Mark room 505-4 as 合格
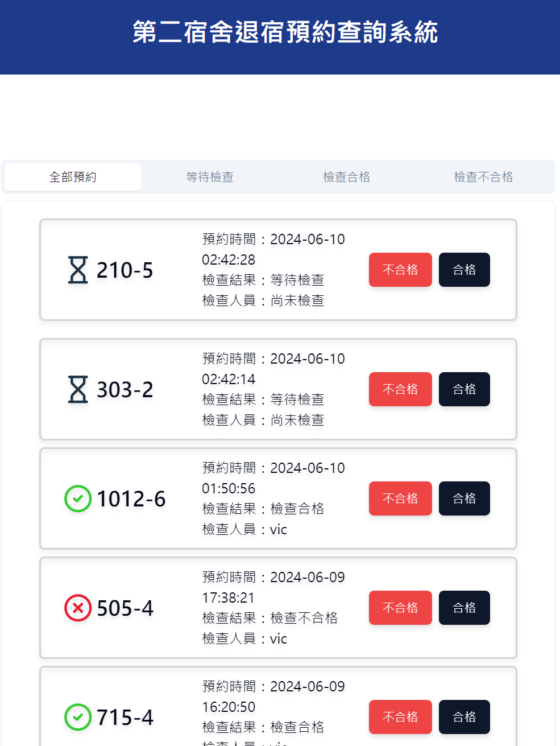 tap(464, 608)
